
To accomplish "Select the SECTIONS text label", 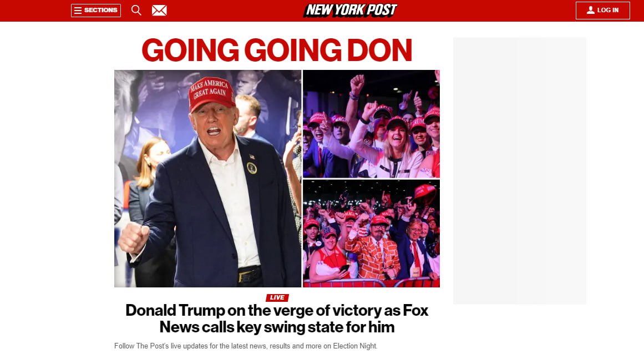I will [x=100, y=11].
